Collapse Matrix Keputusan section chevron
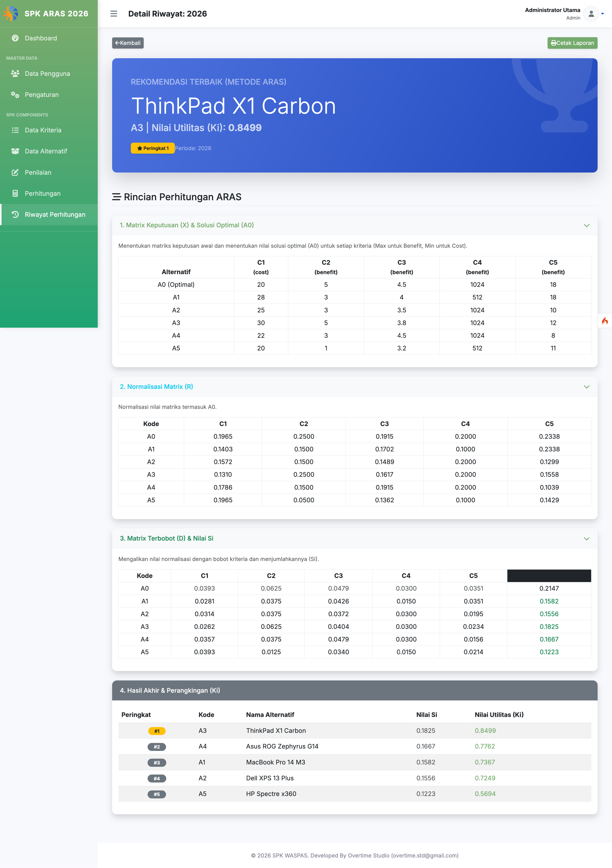The image size is (612, 868). click(586, 225)
